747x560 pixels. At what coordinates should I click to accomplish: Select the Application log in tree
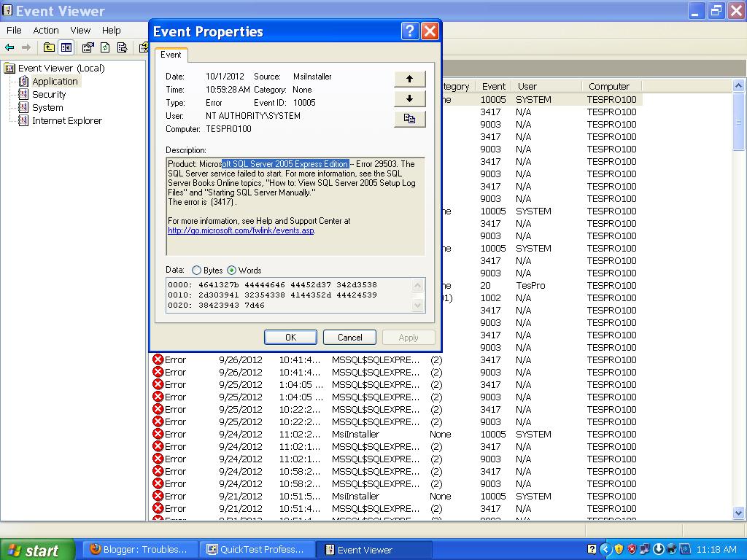point(55,82)
